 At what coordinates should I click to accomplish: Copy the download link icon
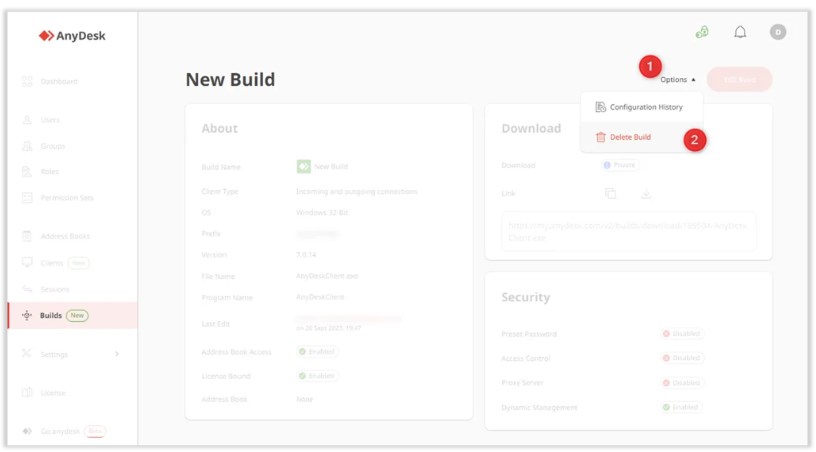(610, 193)
